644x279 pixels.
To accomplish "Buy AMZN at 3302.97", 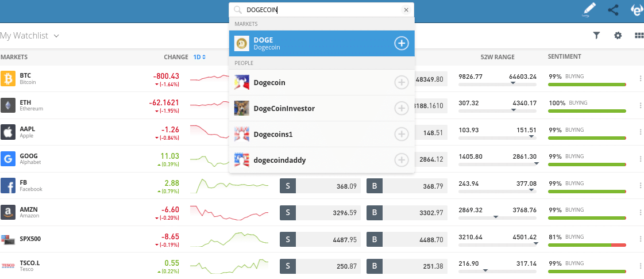I will (x=407, y=213).
